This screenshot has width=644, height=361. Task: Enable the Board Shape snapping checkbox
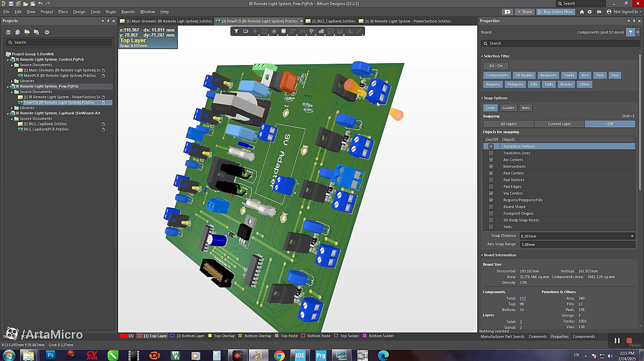coord(491,207)
